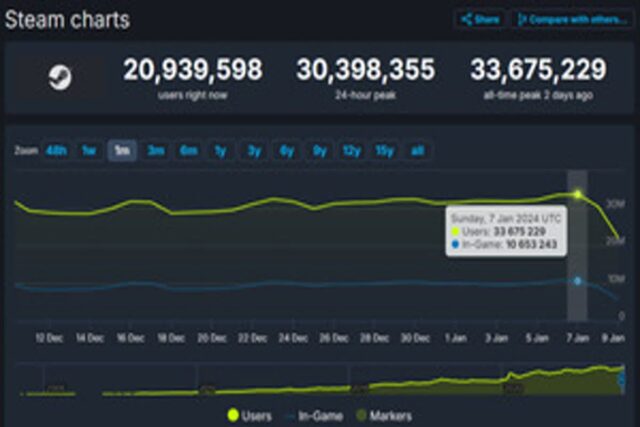Image resolution: width=640 pixels, height=427 pixels.
Task: Click the 20,939,598 users right now value
Action: click(193, 69)
